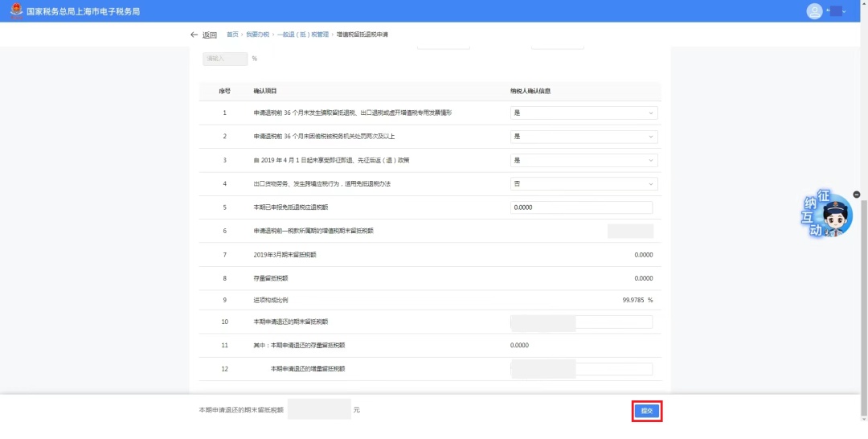Viewport: 868px width, 439px height.
Task: Click the 本期申请退还的增量留抵税额 input in row 12
Action: tap(612, 369)
